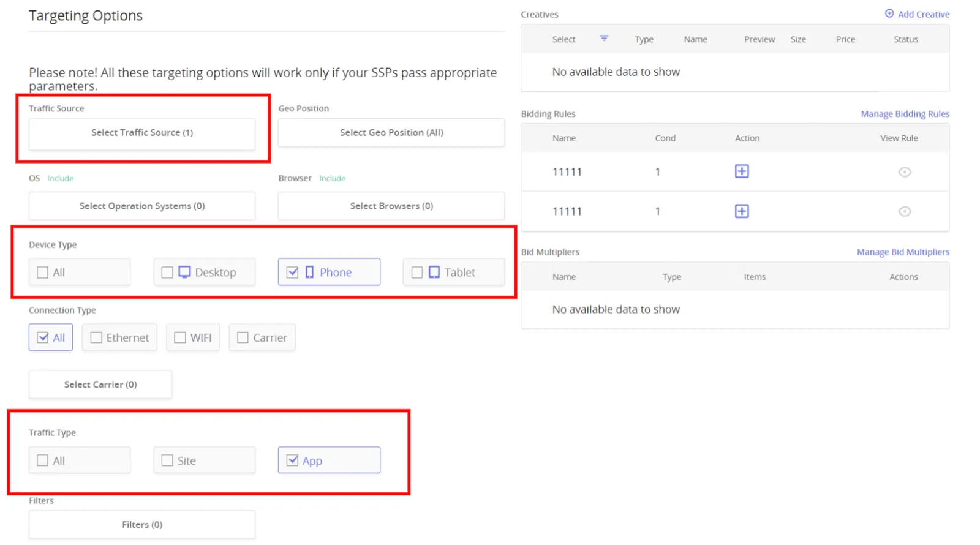Open Manage Bidding Rules link
980x545 pixels.
pos(905,114)
